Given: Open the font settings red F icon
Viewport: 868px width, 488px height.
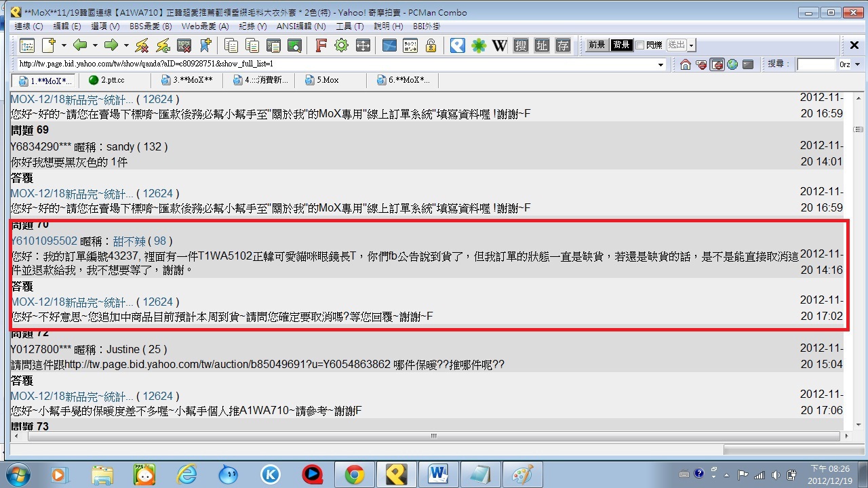Looking at the screenshot, I should click(321, 45).
